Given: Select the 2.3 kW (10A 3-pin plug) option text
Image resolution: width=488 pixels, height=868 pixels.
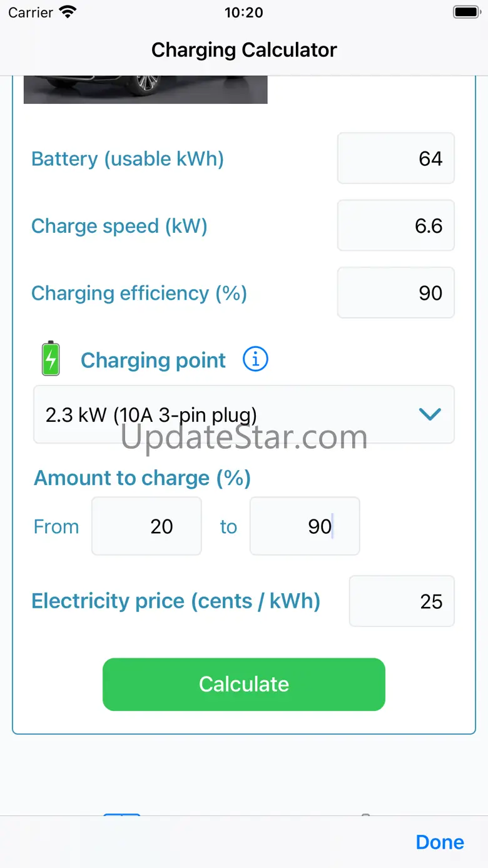Looking at the screenshot, I should tap(151, 414).
